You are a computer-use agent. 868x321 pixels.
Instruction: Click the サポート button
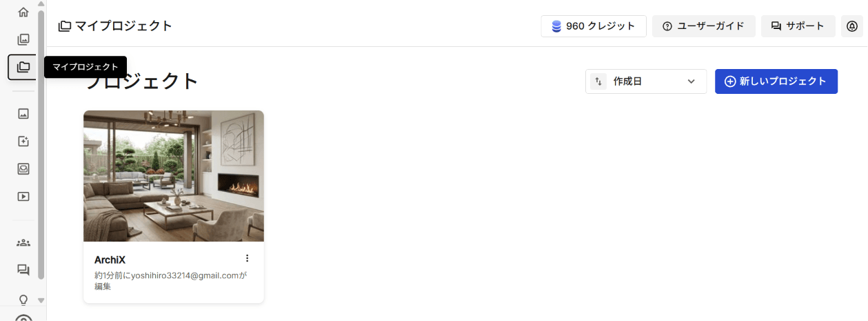point(798,26)
